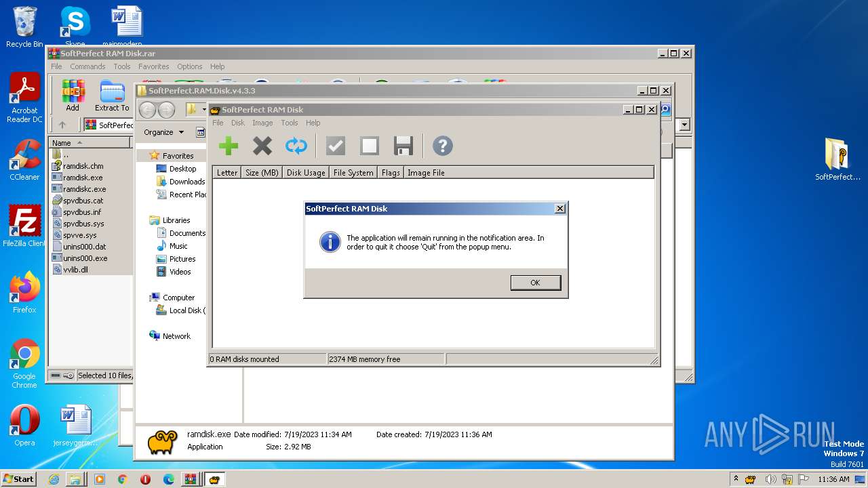Click the Disk Usage column header

click(306, 173)
